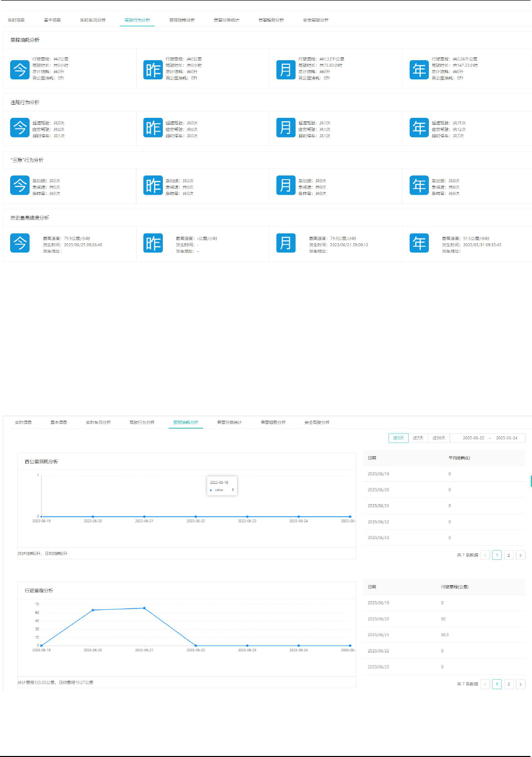The width and height of the screenshot is (532, 757).
Task: Click 2023-06-21 peak point in 行驶里程分析 chart
Action: tap(144, 608)
